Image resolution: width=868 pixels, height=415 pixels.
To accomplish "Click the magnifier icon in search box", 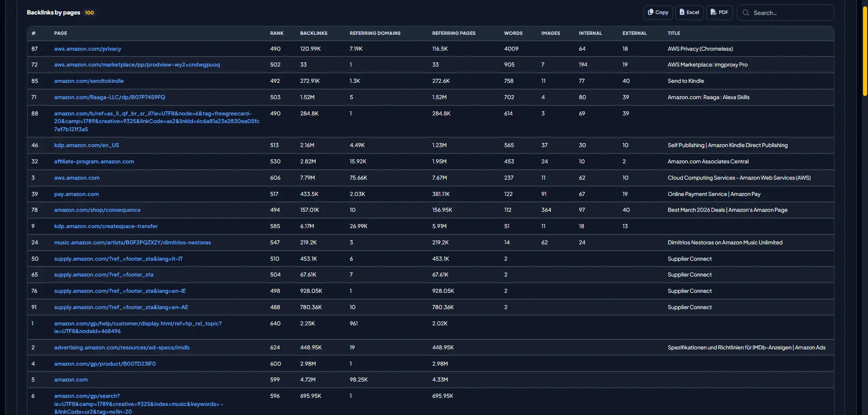I will pos(746,13).
